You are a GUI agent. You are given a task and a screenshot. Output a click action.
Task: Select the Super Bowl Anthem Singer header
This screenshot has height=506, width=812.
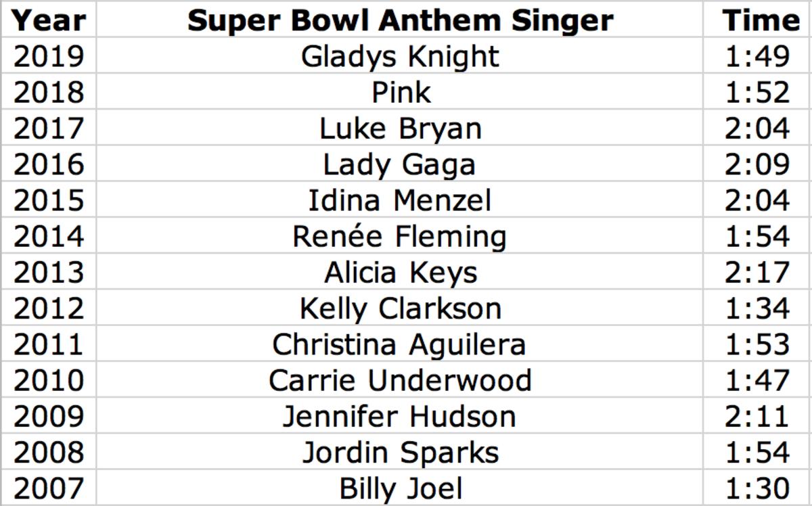(x=400, y=20)
